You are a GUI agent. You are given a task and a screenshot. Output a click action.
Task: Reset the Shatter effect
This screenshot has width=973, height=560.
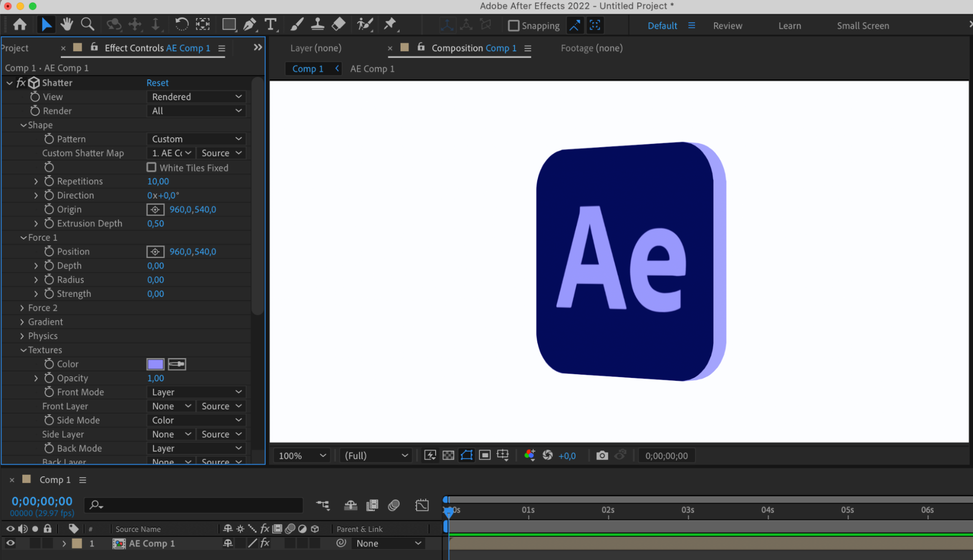point(157,83)
